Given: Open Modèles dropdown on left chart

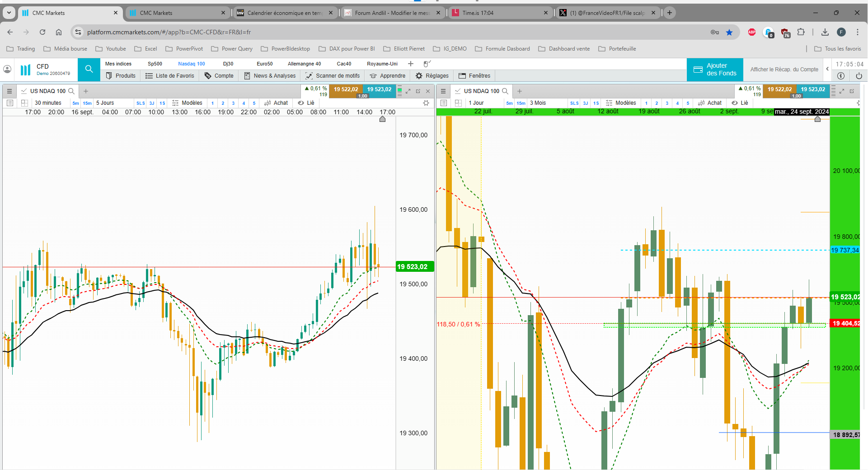Looking at the screenshot, I should [x=187, y=103].
